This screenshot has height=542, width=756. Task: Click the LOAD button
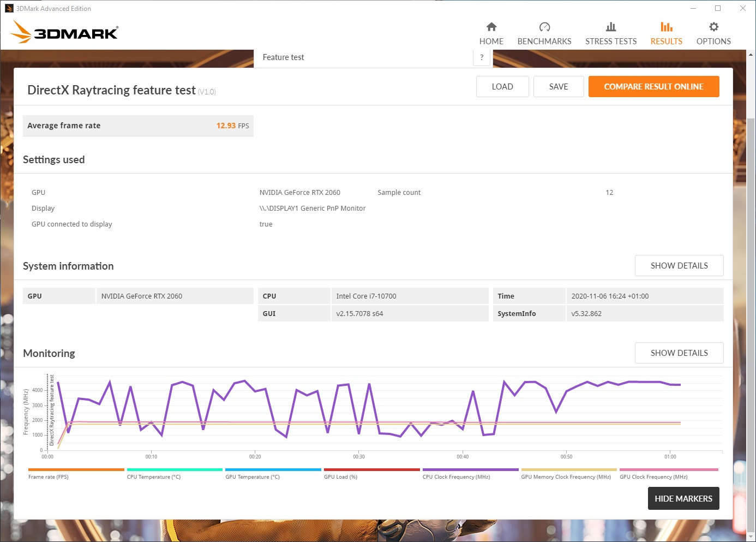(x=502, y=87)
